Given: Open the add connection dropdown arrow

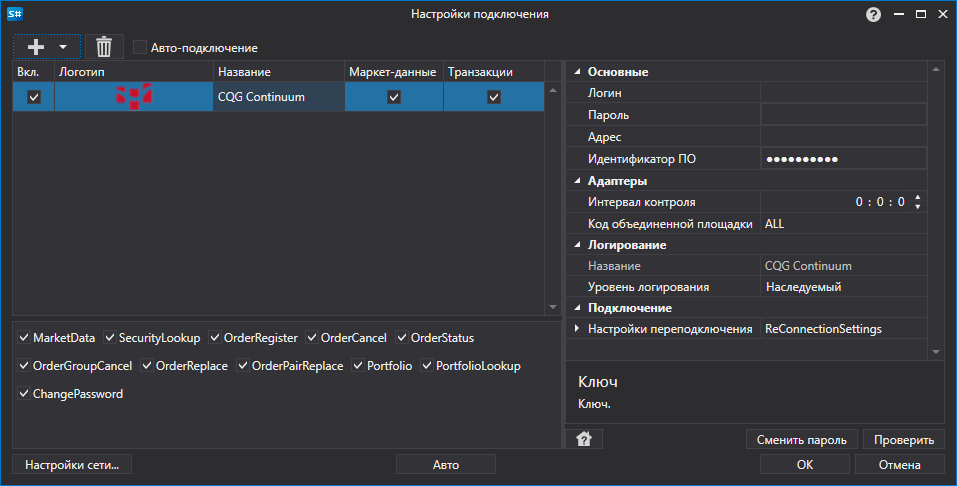Looking at the screenshot, I should (63, 47).
